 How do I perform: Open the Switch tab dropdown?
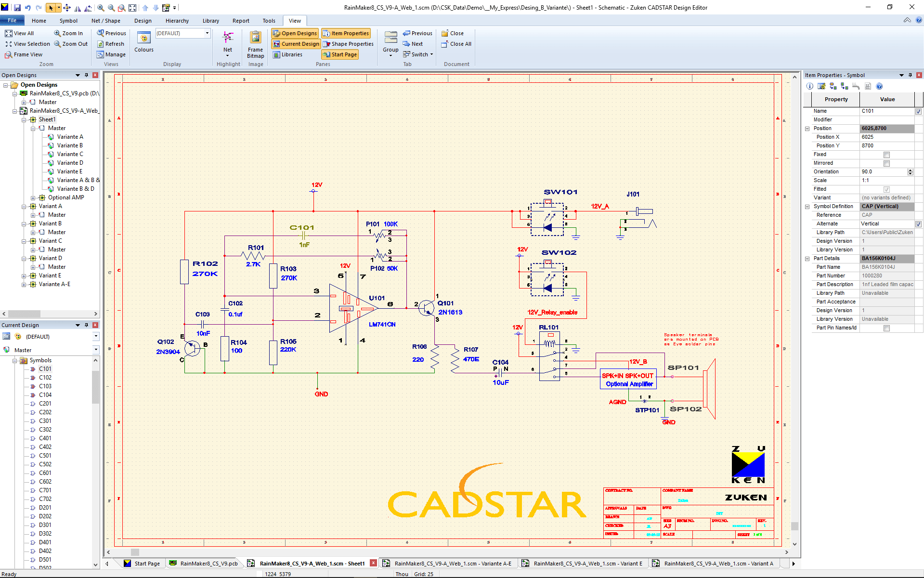pos(418,54)
